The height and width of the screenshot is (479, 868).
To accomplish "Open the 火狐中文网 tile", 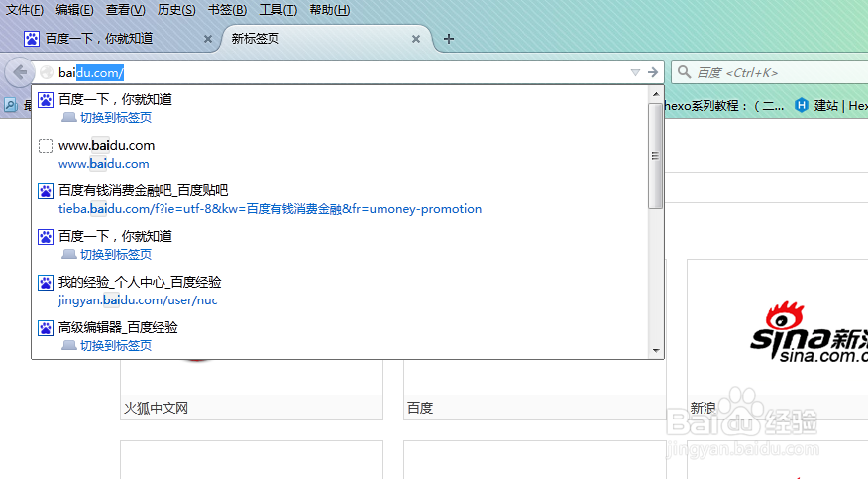I will point(252,388).
